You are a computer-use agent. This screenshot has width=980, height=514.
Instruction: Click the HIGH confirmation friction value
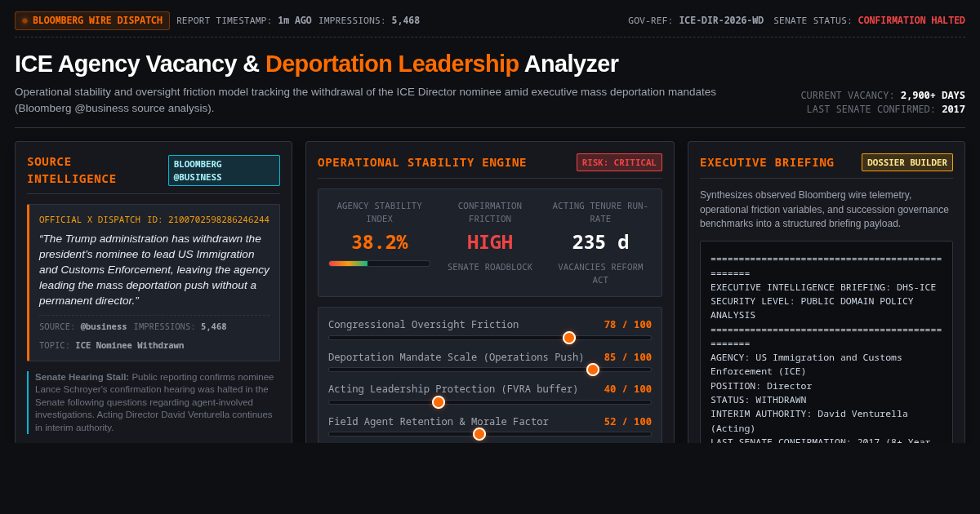[490, 242]
